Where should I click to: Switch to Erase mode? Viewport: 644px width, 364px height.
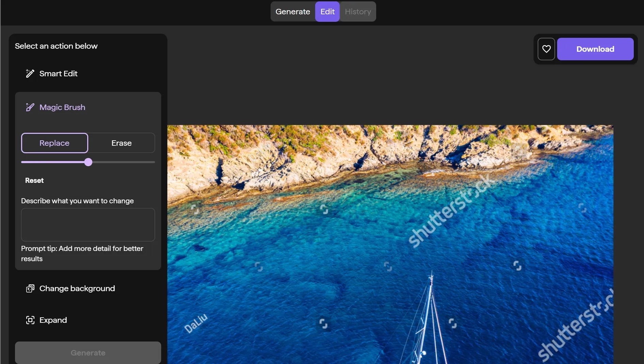pyautogui.click(x=121, y=143)
